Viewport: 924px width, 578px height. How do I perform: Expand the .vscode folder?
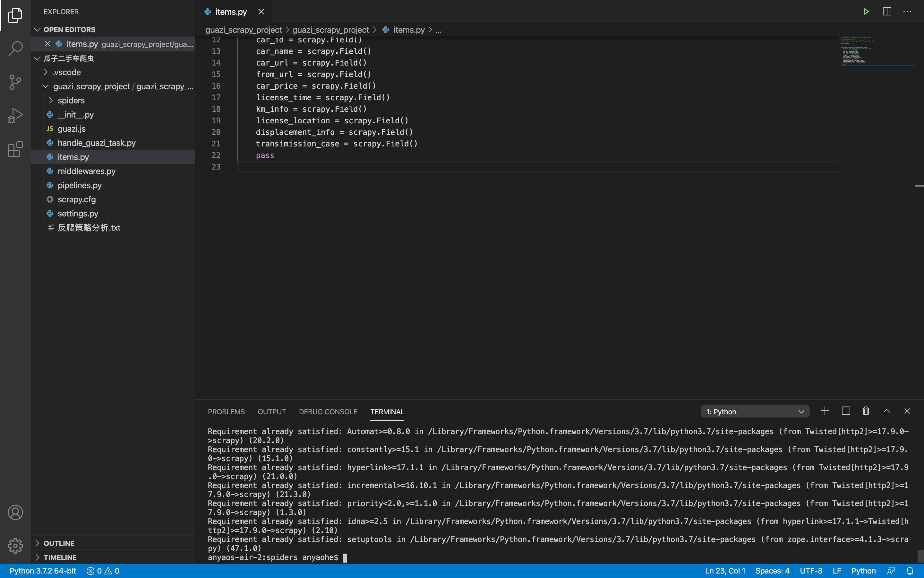pos(46,72)
